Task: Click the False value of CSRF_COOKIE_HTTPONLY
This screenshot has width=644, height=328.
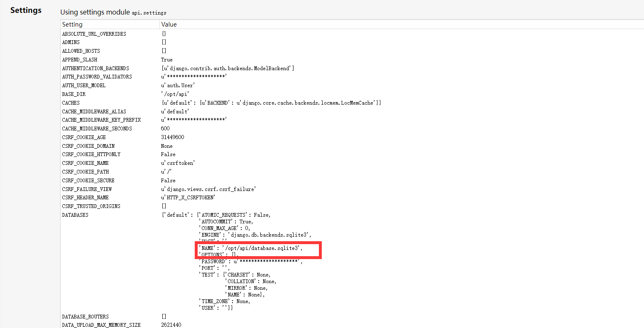Action: (x=168, y=154)
